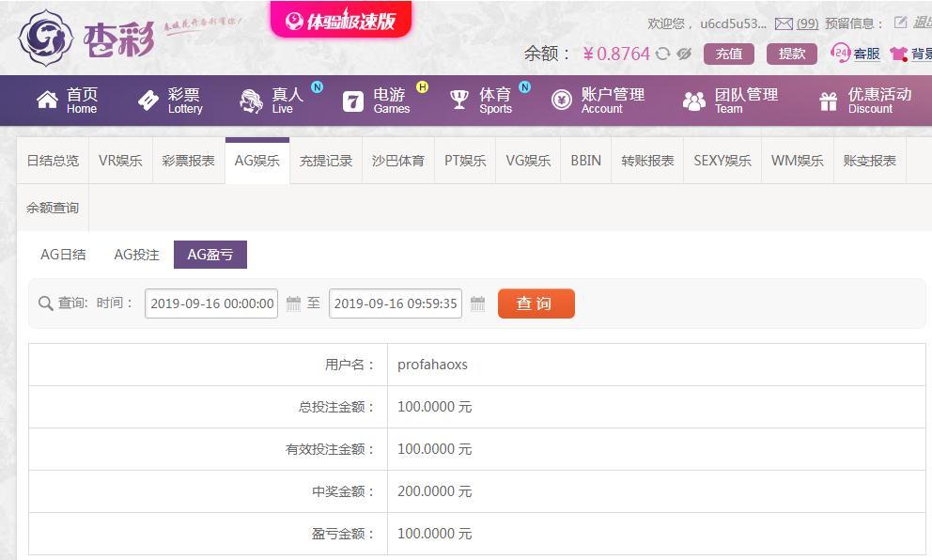
Task: Switch to PT娱乐 tab
Action: pos(465,161)
